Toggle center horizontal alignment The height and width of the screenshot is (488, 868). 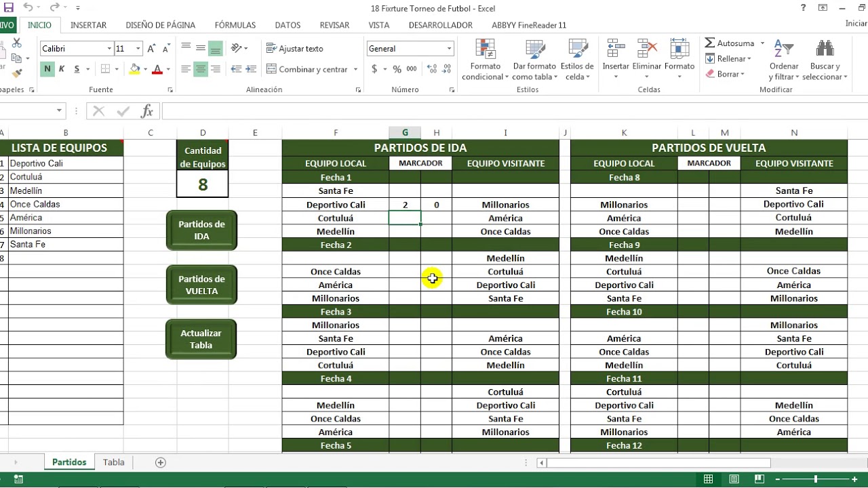click(201, 69)
